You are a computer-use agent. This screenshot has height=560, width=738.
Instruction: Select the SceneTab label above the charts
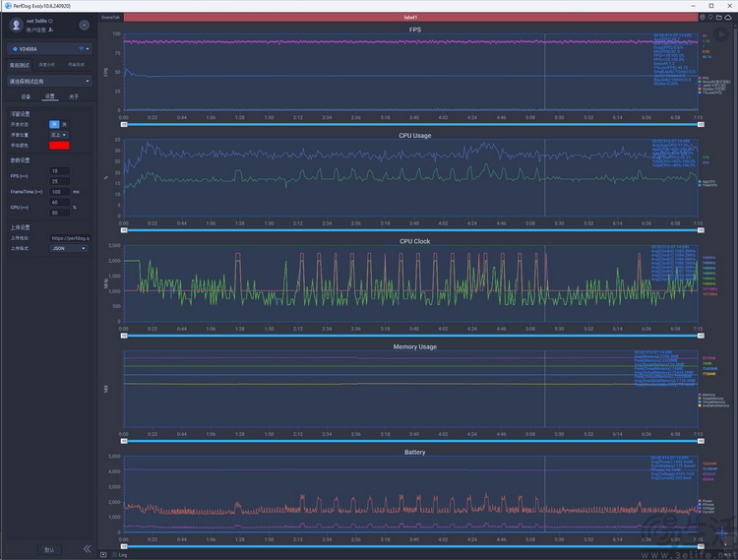coord(110,18)
